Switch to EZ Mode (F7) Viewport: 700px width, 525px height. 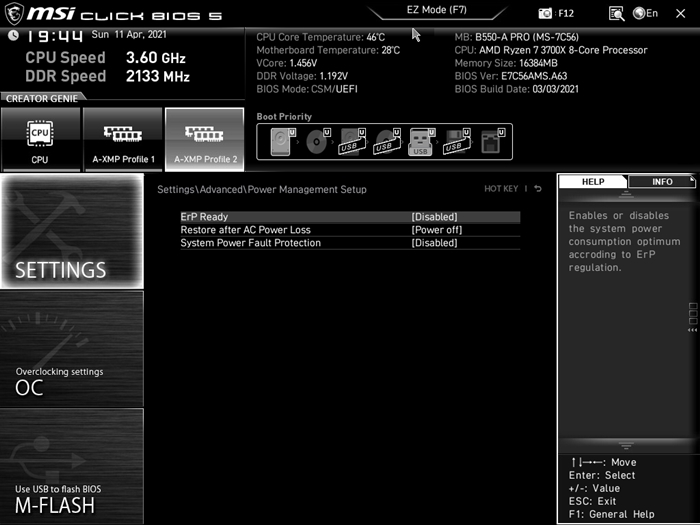pos(437,10)
